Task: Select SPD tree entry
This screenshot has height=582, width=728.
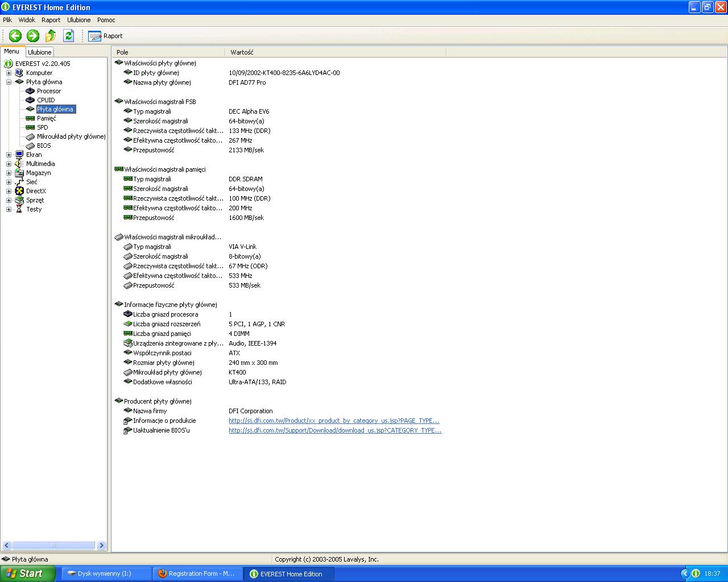Action: coord(43,127)
